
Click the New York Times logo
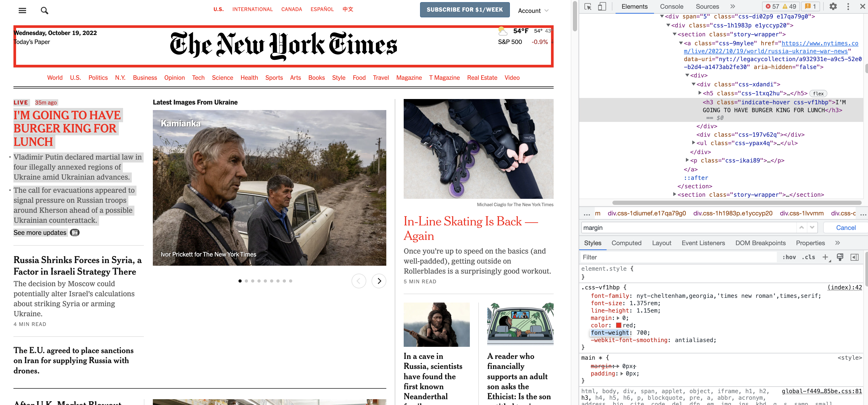283,46
